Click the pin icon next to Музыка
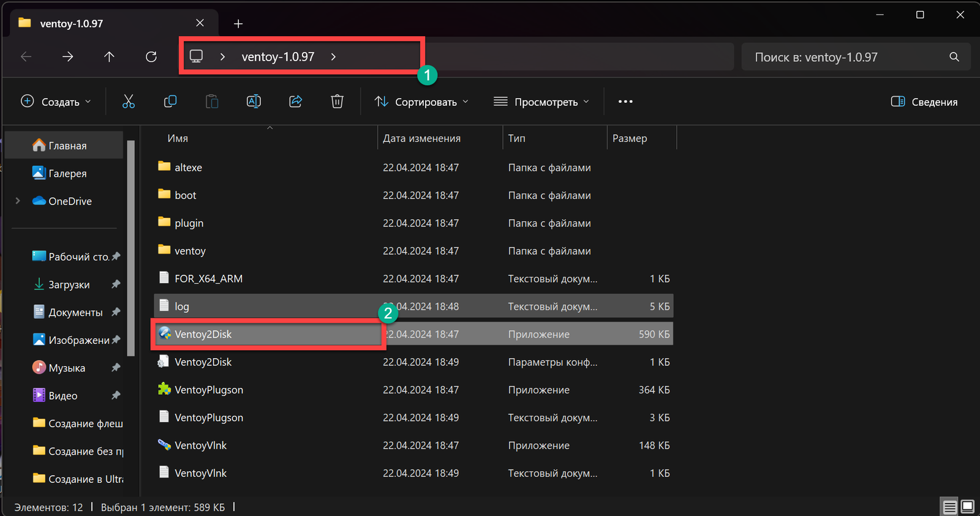This screenshot has height=516, width=980. (116, 367)
